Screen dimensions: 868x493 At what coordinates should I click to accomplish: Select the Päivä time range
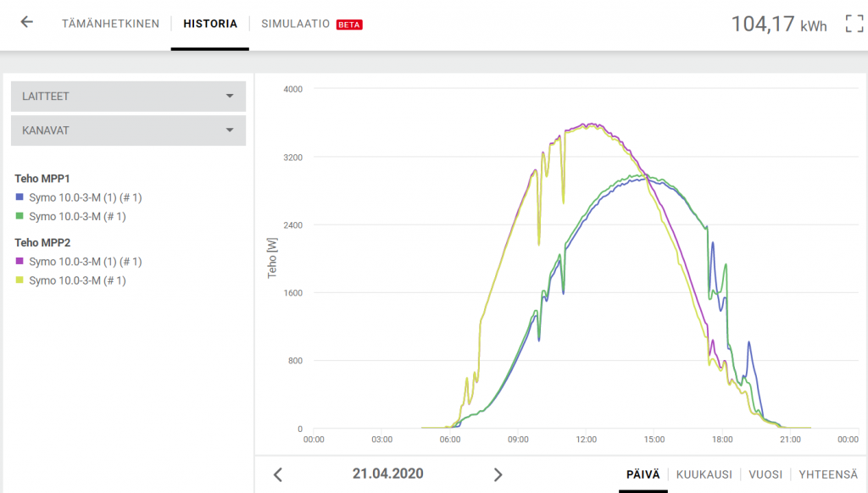643,474
